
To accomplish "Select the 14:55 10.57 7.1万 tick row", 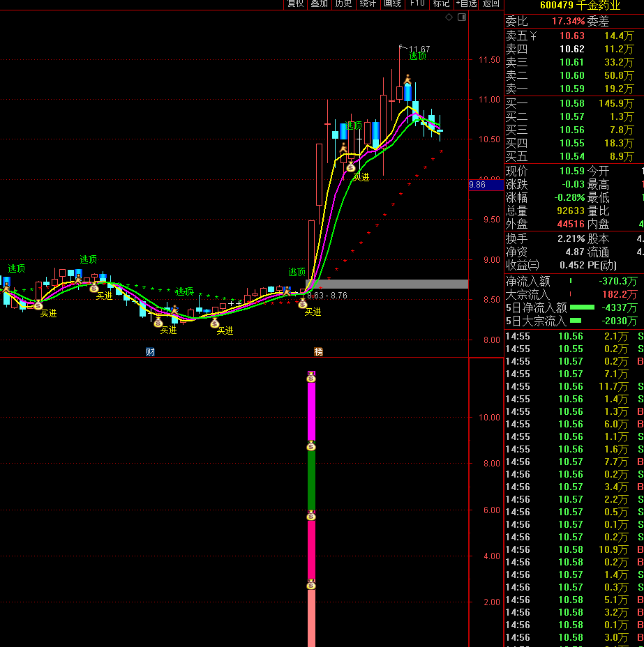I will click(574, 374).
